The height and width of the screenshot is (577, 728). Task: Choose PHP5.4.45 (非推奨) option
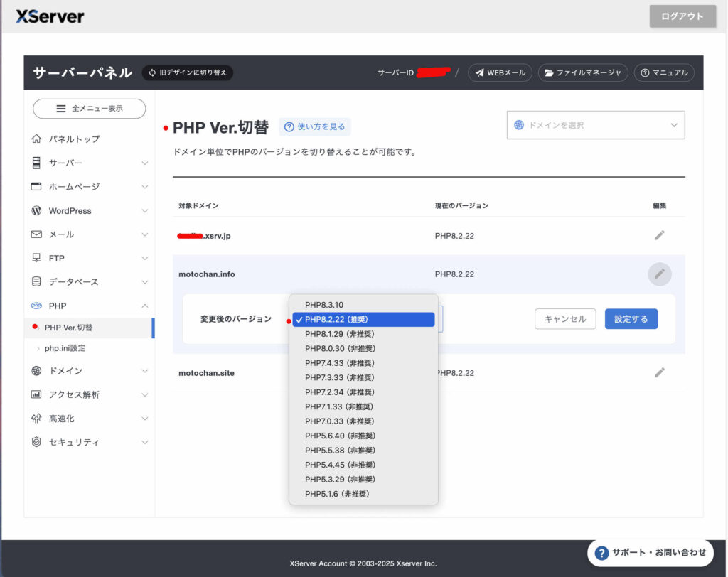tap(363, 465)
